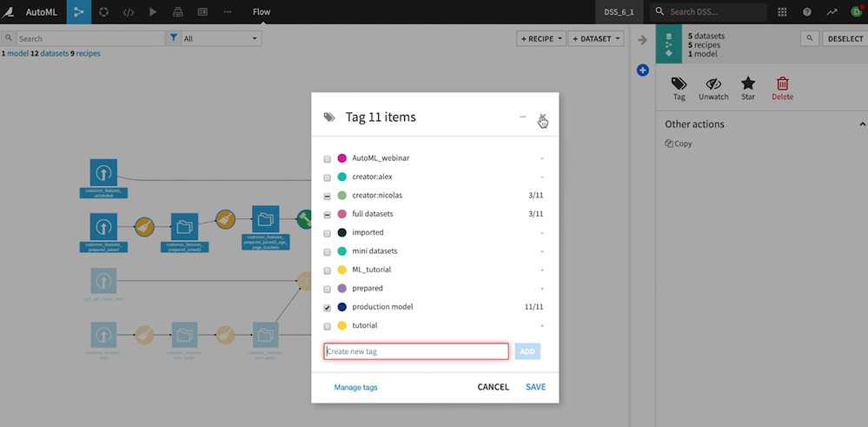
Task: Click the SAVE button in dialog
Action: point(536,387)
